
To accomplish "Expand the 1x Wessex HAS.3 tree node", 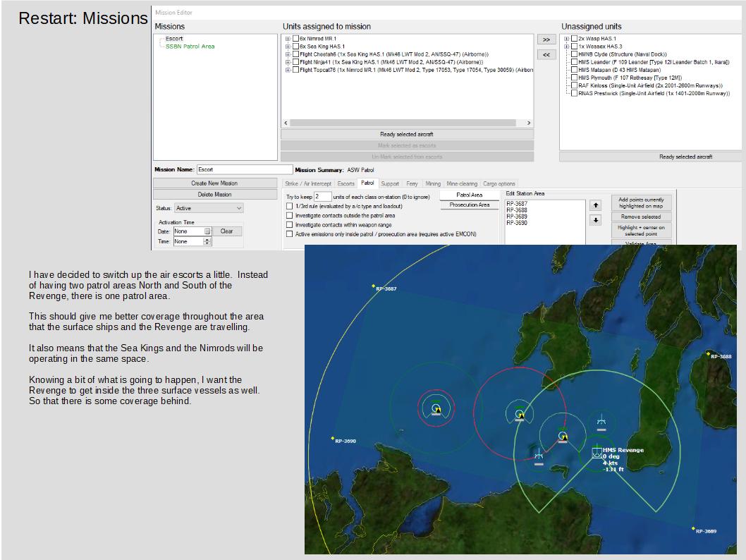I will pos(567,47).
